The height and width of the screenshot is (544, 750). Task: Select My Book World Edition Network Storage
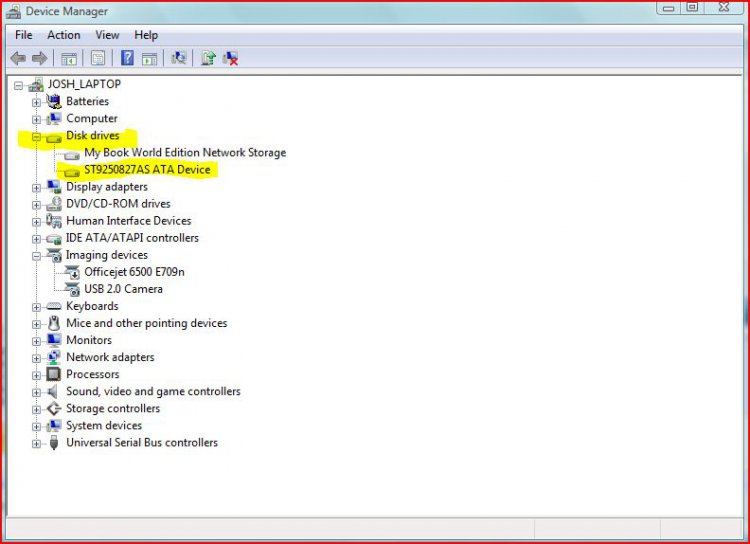[185, 153]
